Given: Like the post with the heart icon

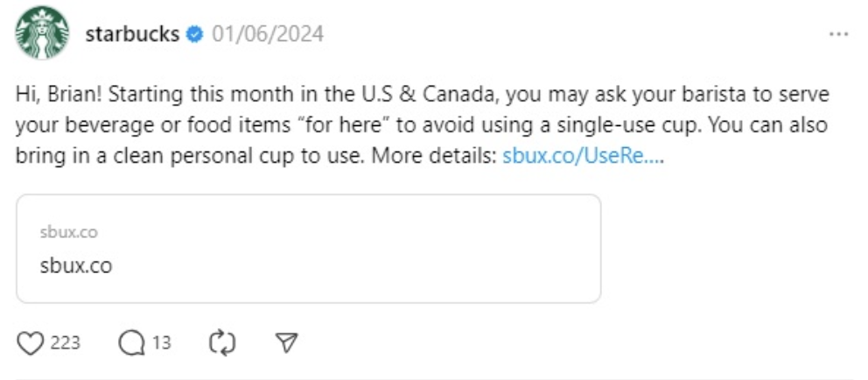Looking at the screenshot, I should click(x=31, y=342).
